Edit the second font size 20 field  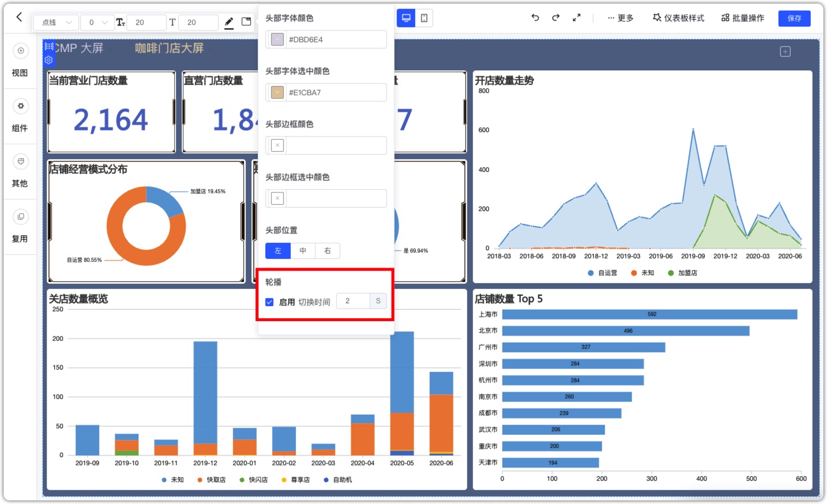198,22
